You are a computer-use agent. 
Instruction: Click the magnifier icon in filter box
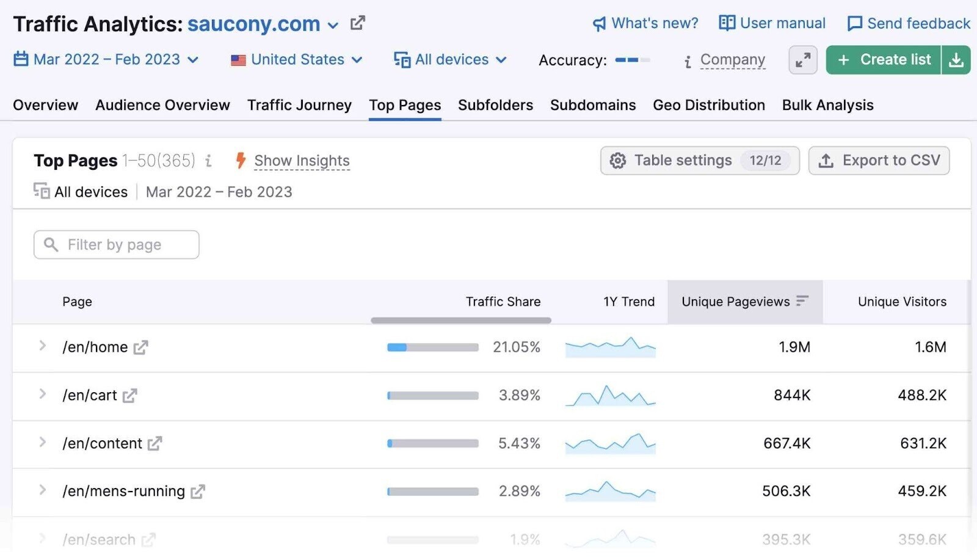[x=51, y=245]
